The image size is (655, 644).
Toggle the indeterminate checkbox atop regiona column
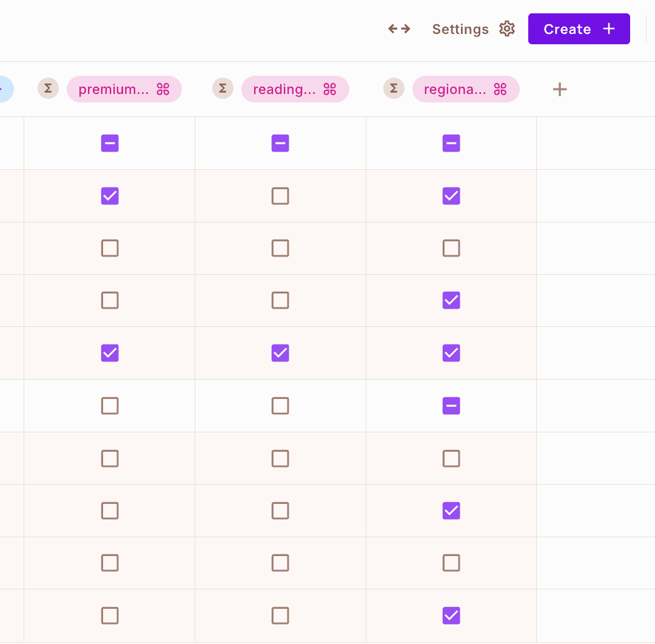tap(451, 143)
